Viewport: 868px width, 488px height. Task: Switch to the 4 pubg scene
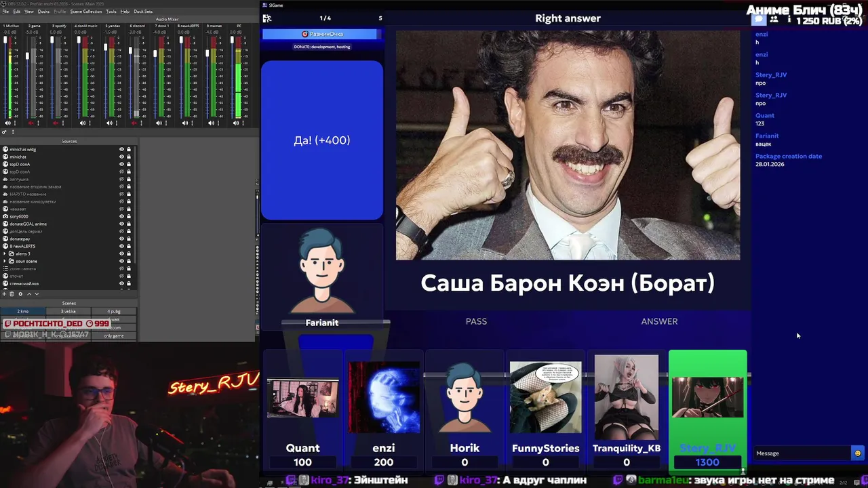[x=114, y=311]
